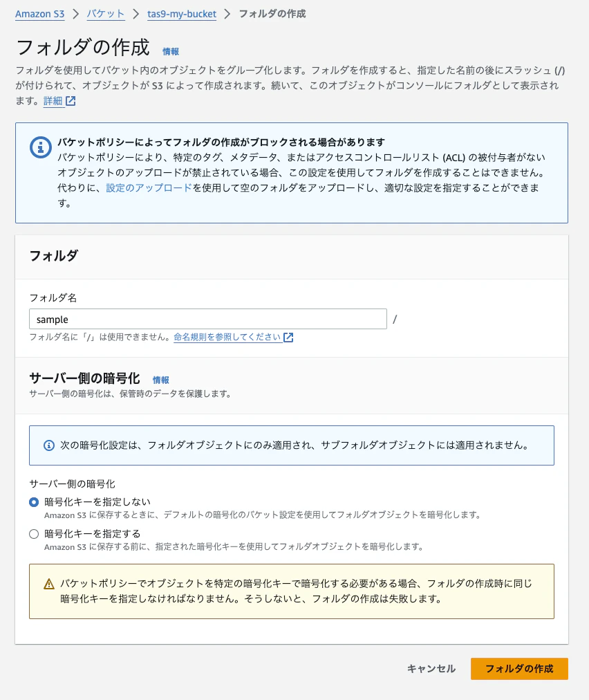589x700 pixels.
Task: Click the orange フォルダの作成 button
Action: click(x=519, y=669)
